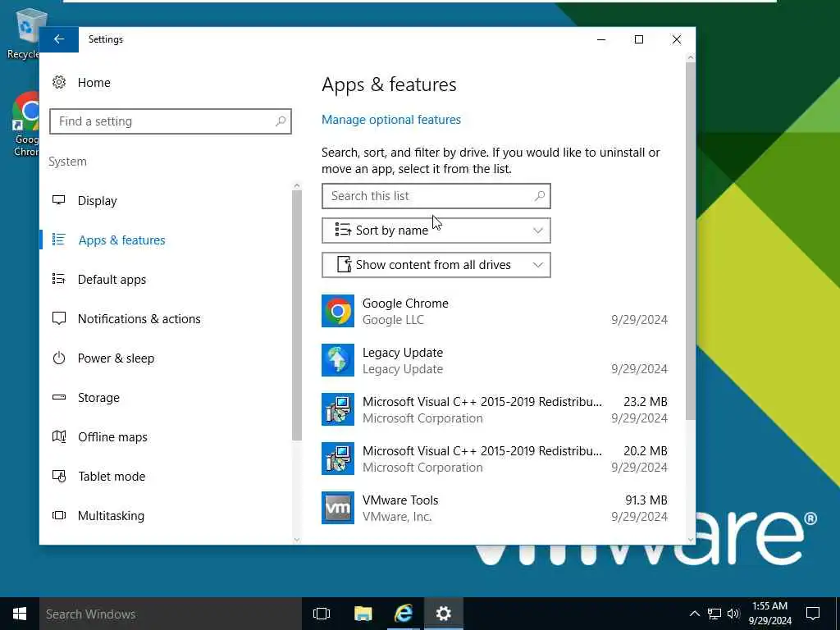Open Offline maps settings

pyautogui.click(x=112, y=437)
